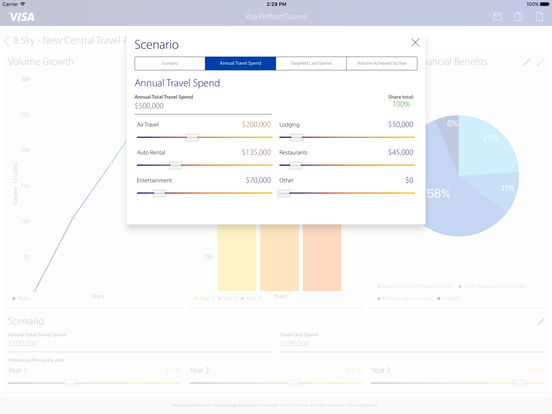Click the Annual Travel Spend heading

[177, 83]
